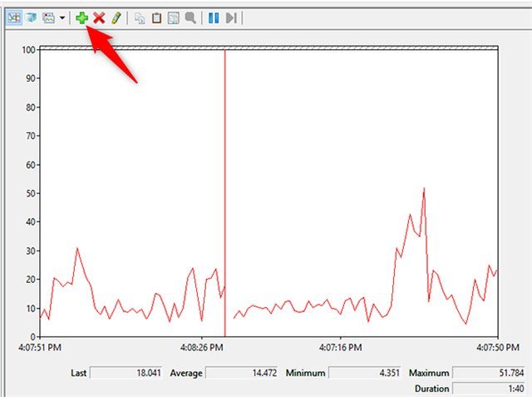This screenshot has height=397, width=532.
Task: Click the View Log Data icon
Action: tap(31, 17)
